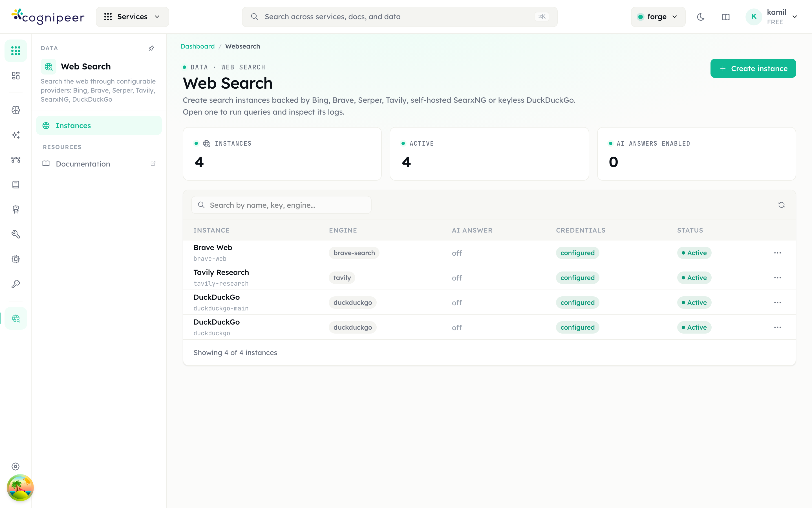Screen dimensions: 812x508
Task: Click Create instance button
Action: 753,69
